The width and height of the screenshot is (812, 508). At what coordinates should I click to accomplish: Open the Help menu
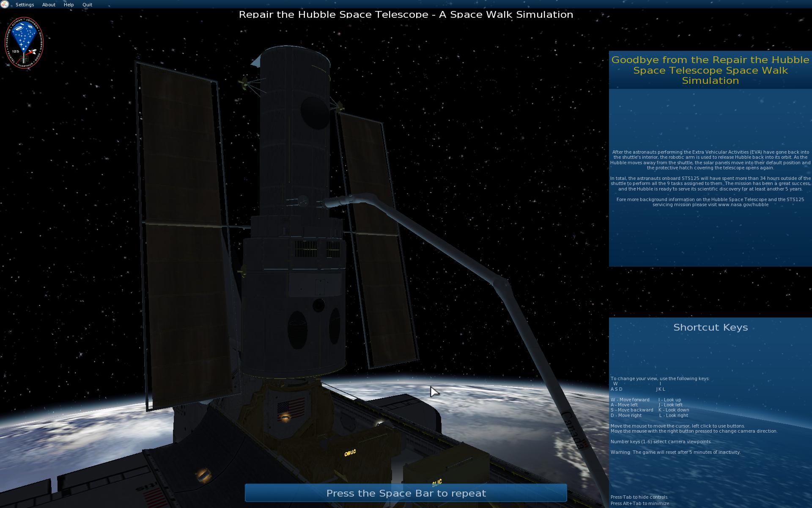click(69, 5)
